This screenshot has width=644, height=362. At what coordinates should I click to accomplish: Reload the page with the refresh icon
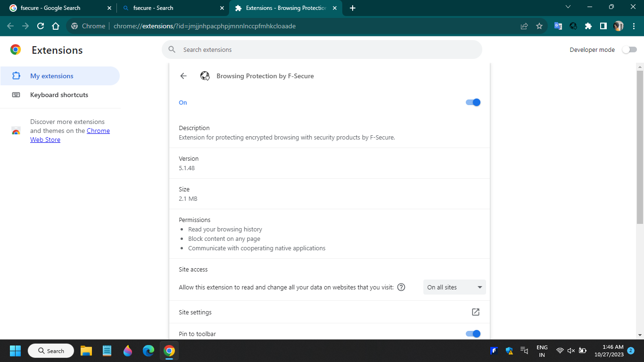coord(41,26)
